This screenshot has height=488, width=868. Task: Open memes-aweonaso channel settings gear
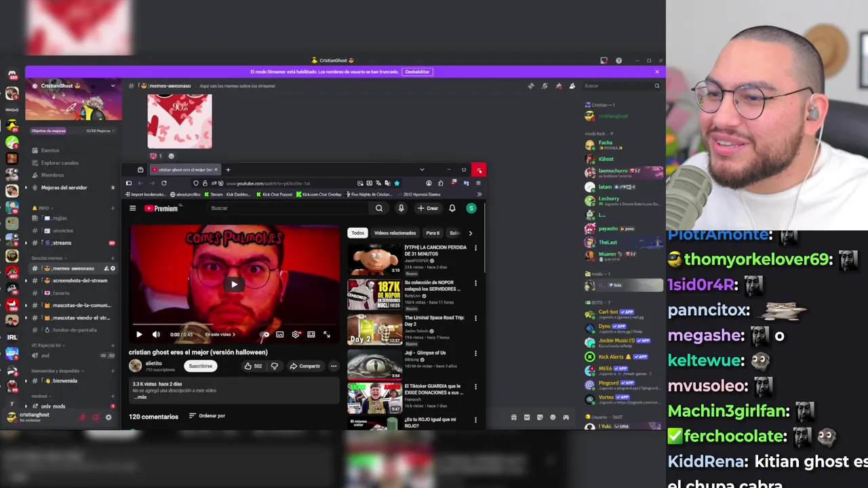(113, 268)
